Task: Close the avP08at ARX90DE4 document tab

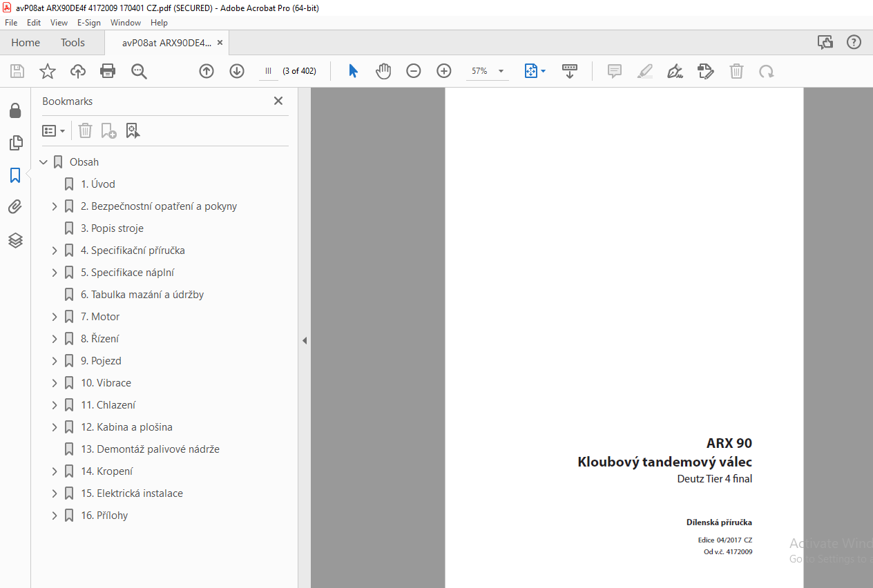Action: (220, 43)
